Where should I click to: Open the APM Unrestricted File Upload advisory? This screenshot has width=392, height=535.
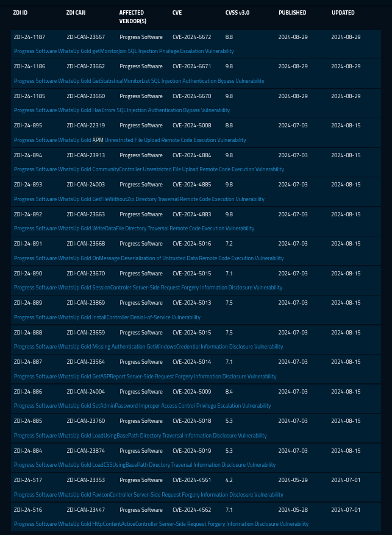coord(130,140)
